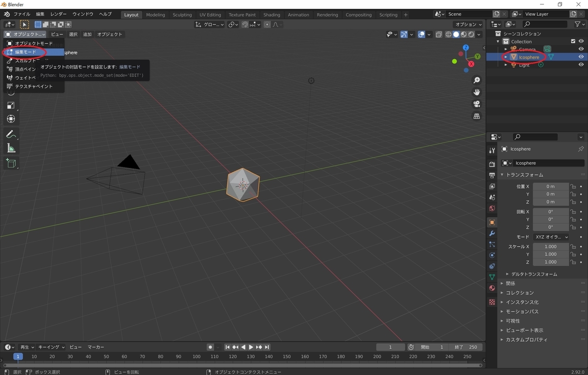Open the rotation mode XYZ Euler dropdown
Viewport: 588px width, 375px height.
tap(551, 237)
